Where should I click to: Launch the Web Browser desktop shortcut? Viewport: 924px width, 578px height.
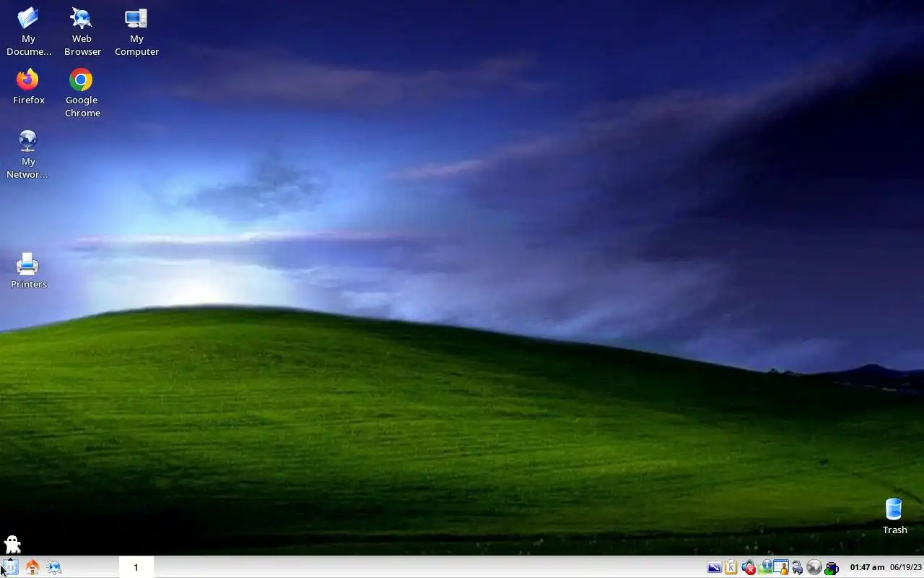click(x=82, y=32)
